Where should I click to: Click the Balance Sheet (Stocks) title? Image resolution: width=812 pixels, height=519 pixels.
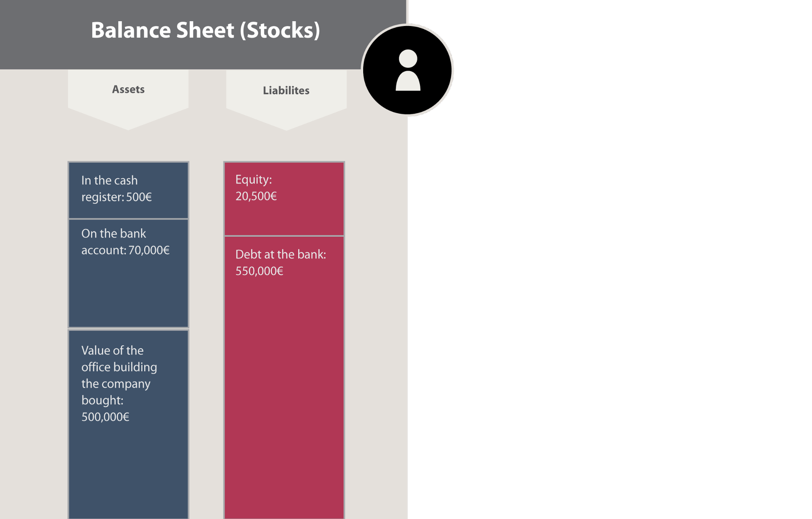206,30
